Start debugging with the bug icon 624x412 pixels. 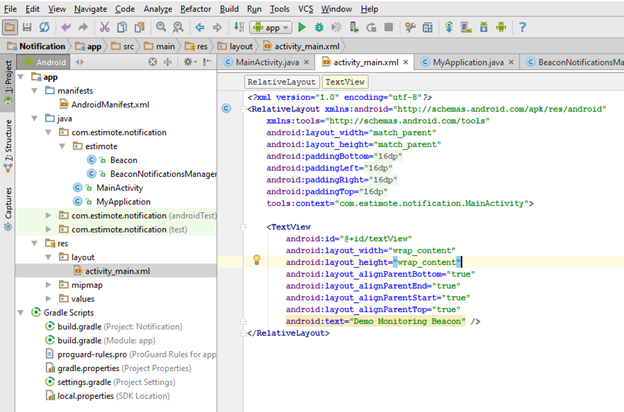pos(319,27)
